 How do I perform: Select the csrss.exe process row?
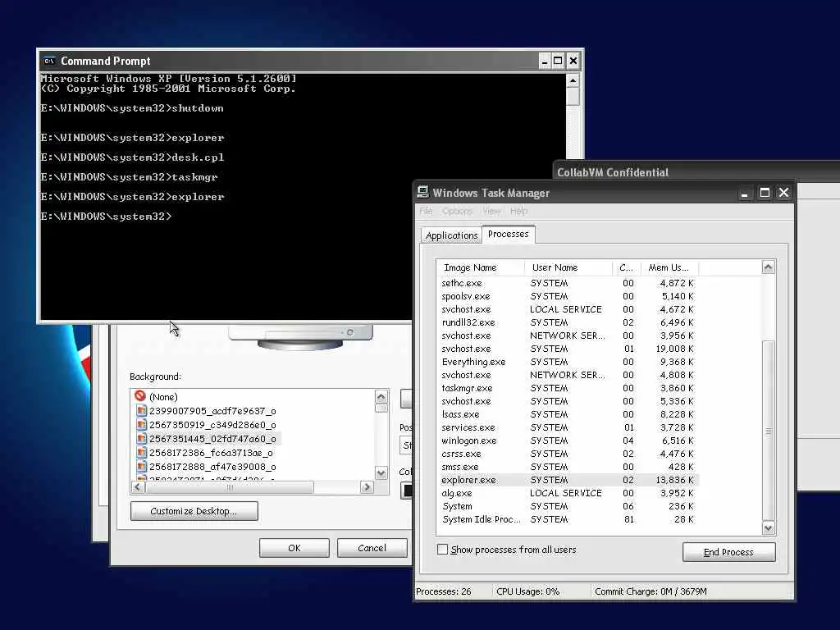coord(568,454)
